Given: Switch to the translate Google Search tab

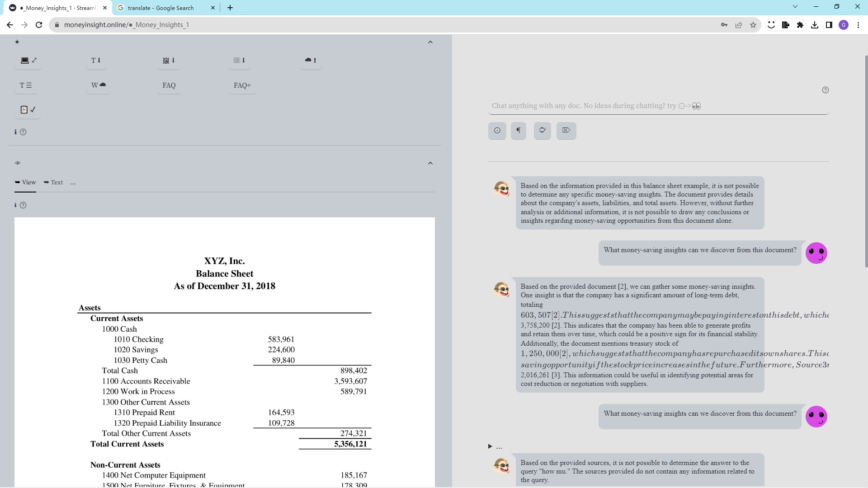Looking at the screenshot, I should (160, 8).
